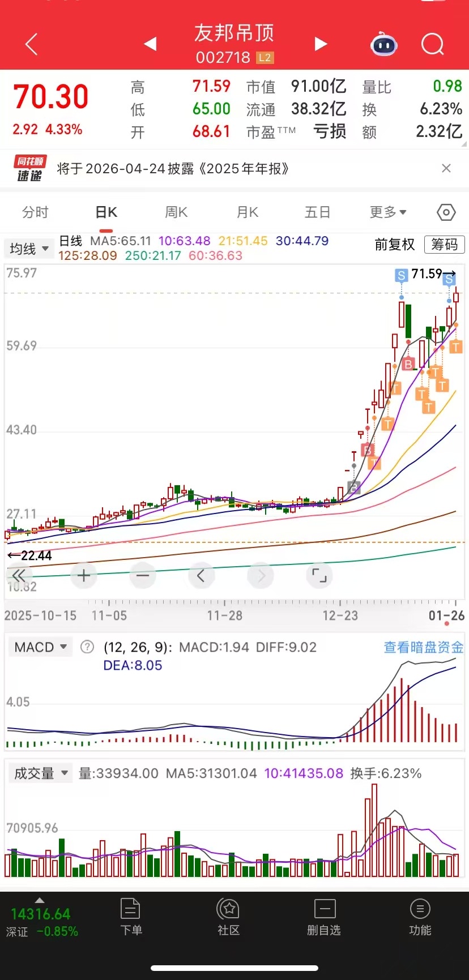Tap the 换手 rate 6.23% in header
Viewport: 469px width, 980px height.
pyautogui.click(x=441, y=109)
